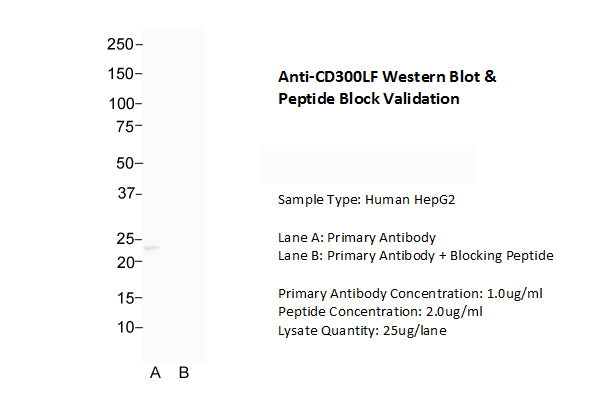The width and height of the screenshot is (600, 400).
Task: Click the Peptide Block Validation title line
Action: coord(368,99)
